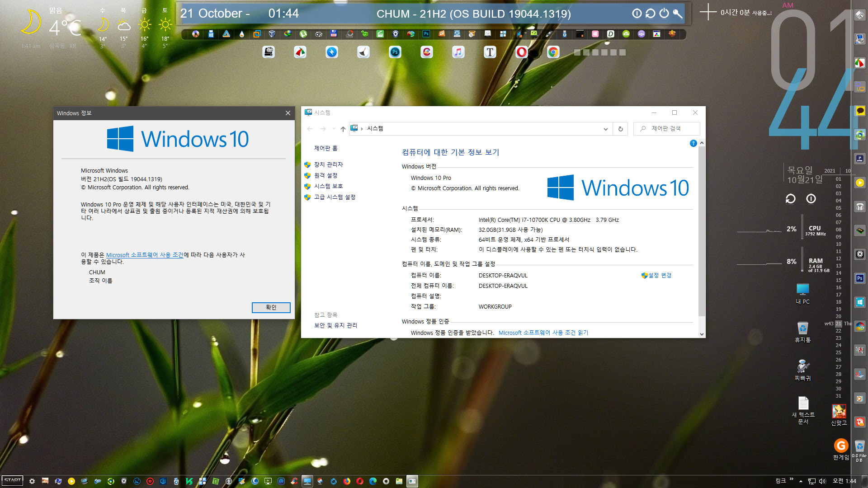Open the iTunes music note dock icon

pos(458,52)
